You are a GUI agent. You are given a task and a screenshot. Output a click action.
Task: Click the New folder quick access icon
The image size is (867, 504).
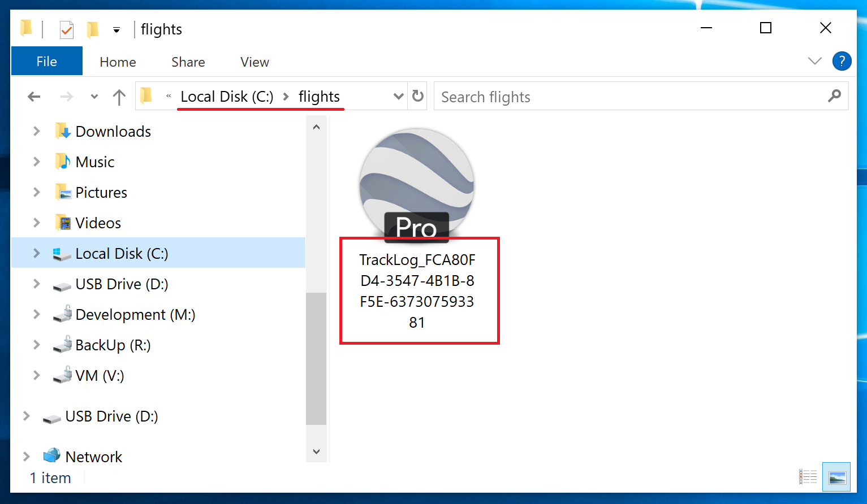[x=93, y=29]
